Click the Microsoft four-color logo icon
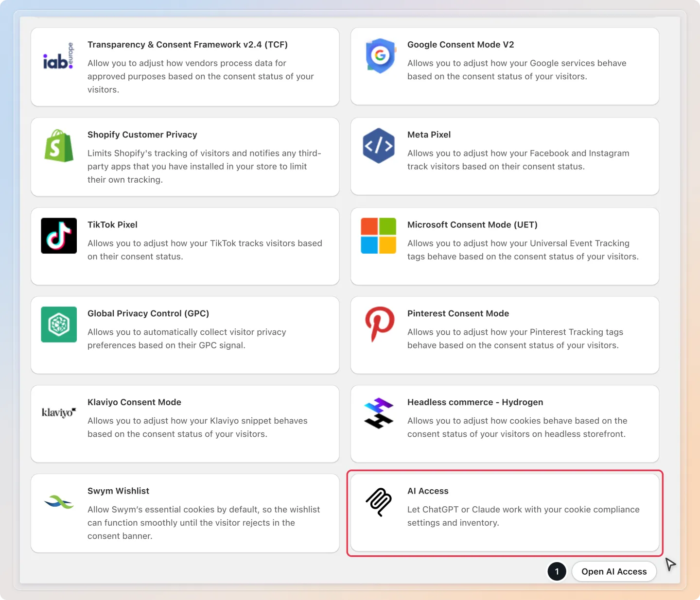This screenshot has height=600, width=700. (379, 236)
